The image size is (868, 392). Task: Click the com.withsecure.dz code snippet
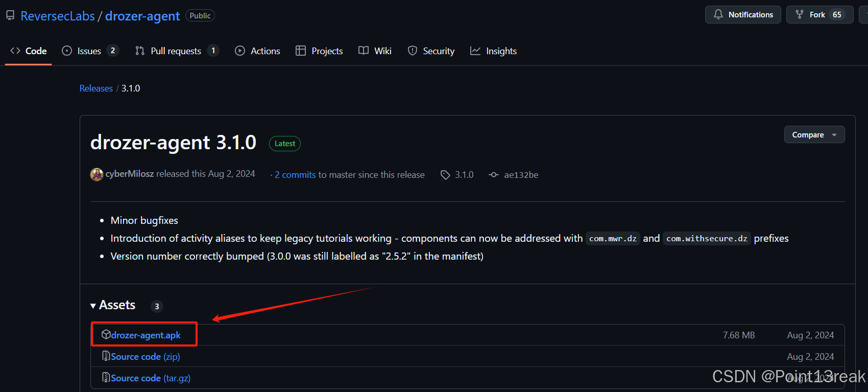click(x=707, y=239)
